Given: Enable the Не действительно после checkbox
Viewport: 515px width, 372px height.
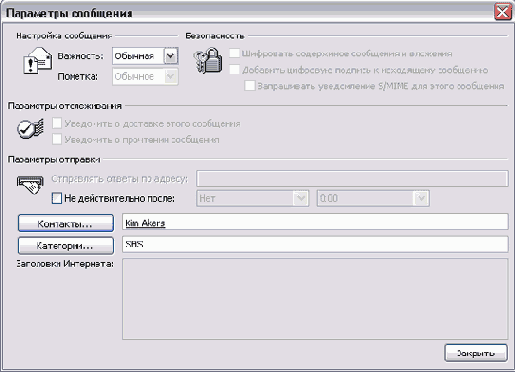Looking at the screenshot, I should (x=57, y=198).
